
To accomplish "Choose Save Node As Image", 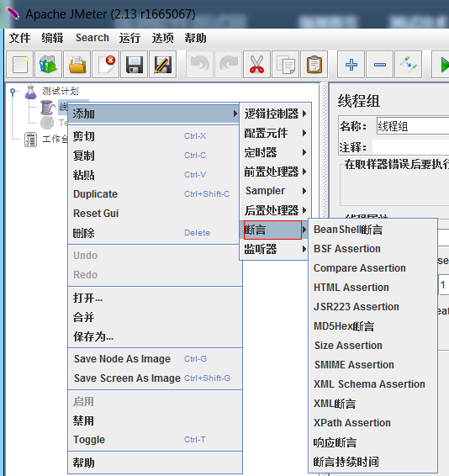I will tap(155, 359).
